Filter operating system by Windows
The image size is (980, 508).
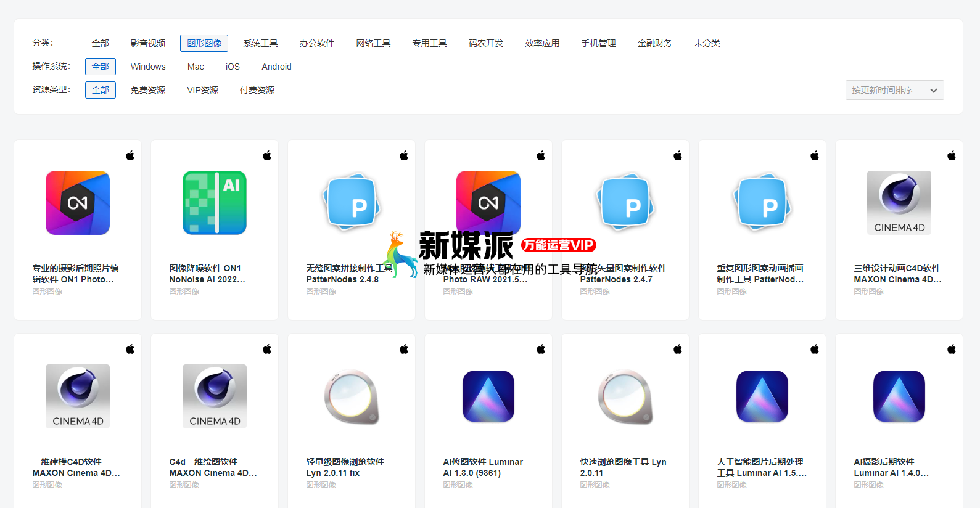tap(148, 67)
